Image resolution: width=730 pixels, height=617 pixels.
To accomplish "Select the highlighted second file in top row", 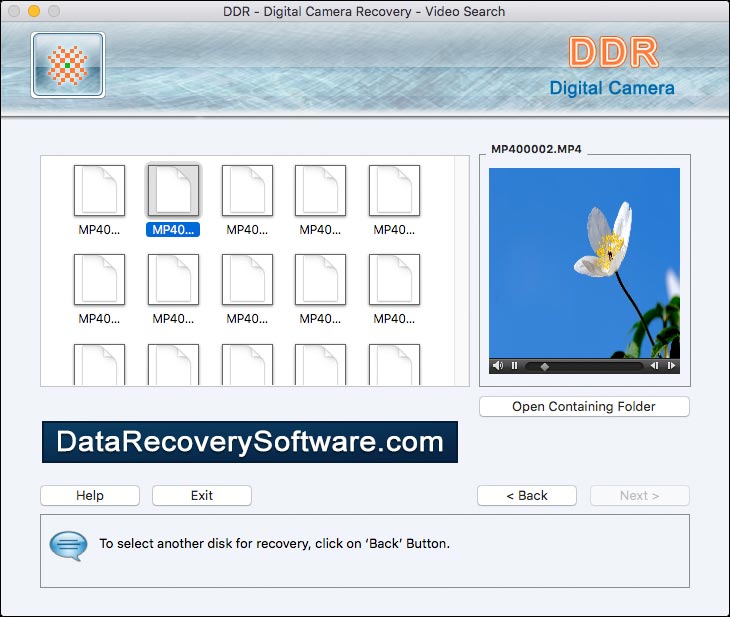I will click(173, 191).
